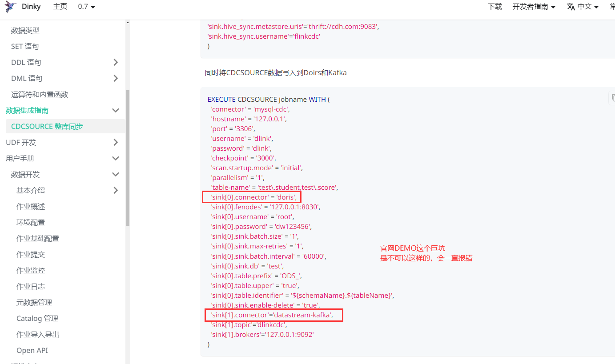Collapse the 数据开发 chevron
Screen dimensions: 615x364
click(116, 174)
